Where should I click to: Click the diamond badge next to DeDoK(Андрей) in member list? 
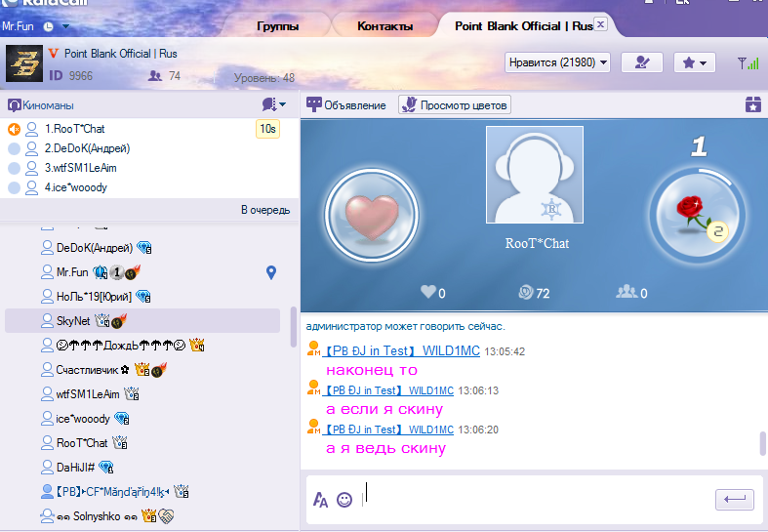pos(144,248)
